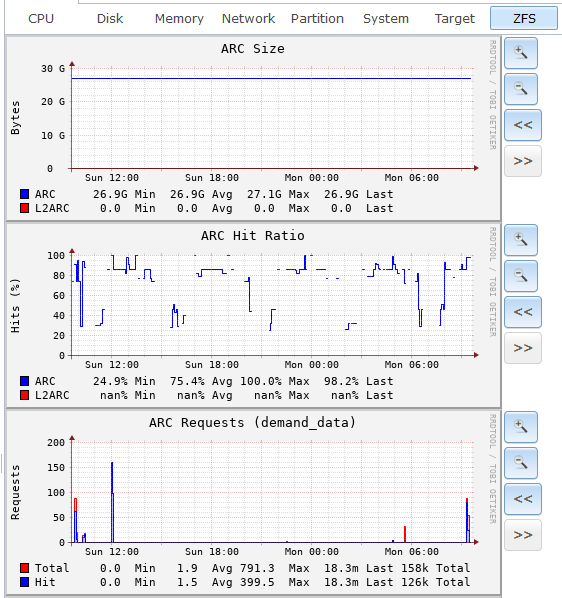The image size is (562, 598).
Task: Click the red L2ARC swatch in ARC Size legend
Action: point(24,208)
